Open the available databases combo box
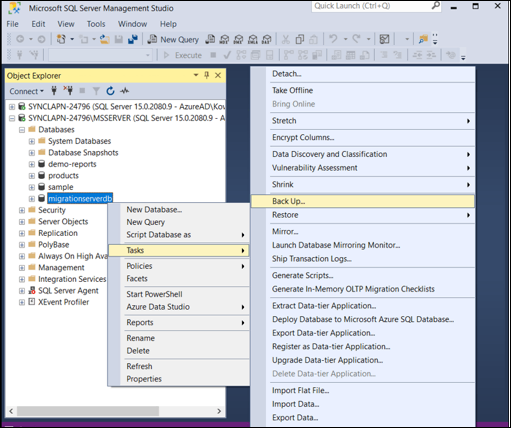The image size is (511, 428). (x=100, y=55)
